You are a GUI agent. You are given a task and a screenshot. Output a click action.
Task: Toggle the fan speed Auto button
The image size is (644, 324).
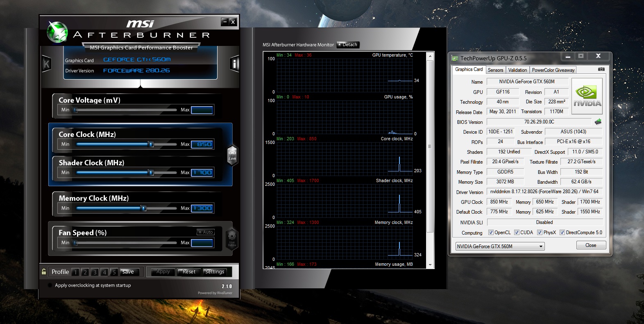pos(206,232)
